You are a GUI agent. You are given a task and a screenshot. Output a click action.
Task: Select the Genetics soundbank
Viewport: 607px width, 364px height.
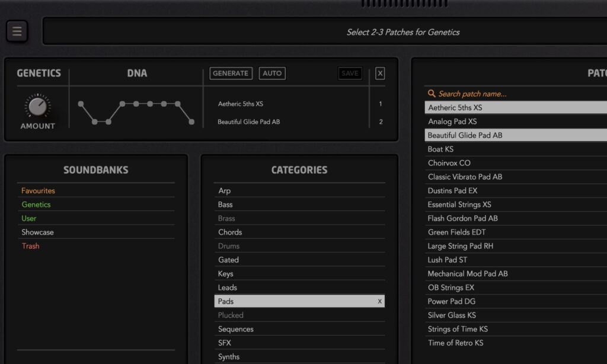tap(36, 205)
